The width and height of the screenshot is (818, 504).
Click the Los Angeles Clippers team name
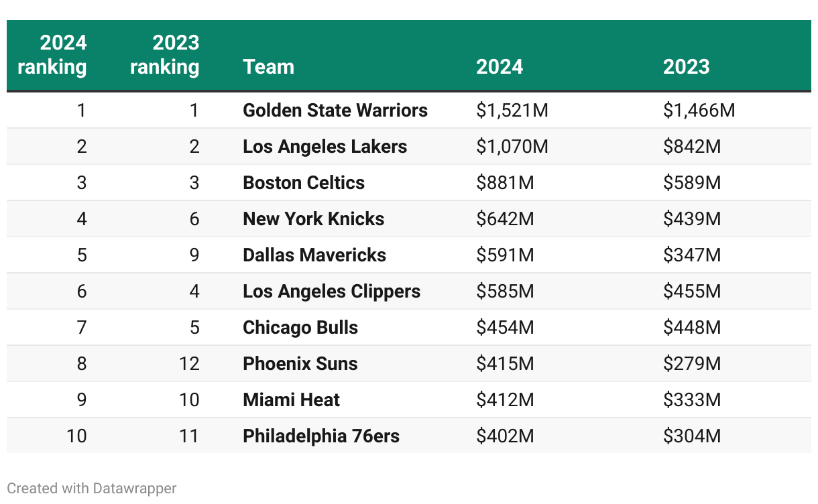click(331, 292)
